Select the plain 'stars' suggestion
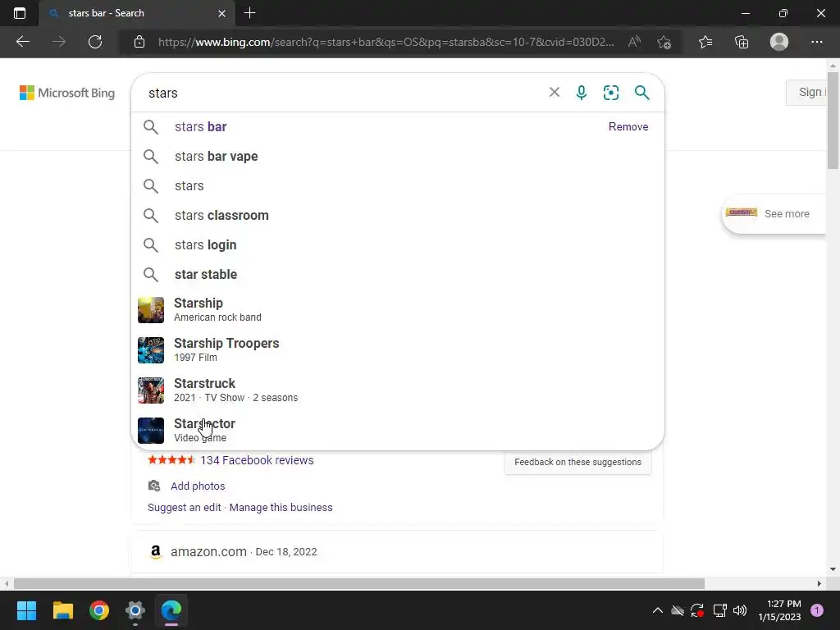This screenshot has width=840, height=630. (x=398, y=186)
